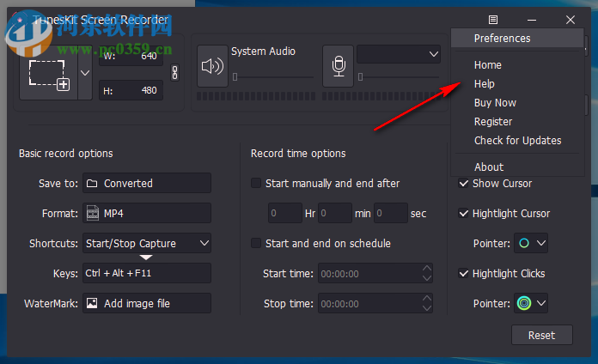Click the sec duration input field
The image size is (598, 364).
[x=391, y=213]
